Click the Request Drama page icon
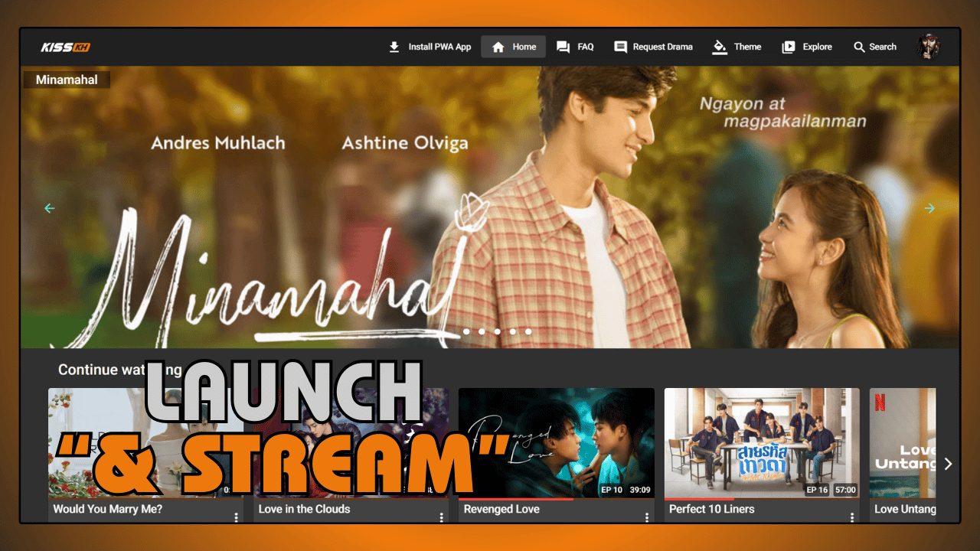980x551 pixels. tap(619, 47)
